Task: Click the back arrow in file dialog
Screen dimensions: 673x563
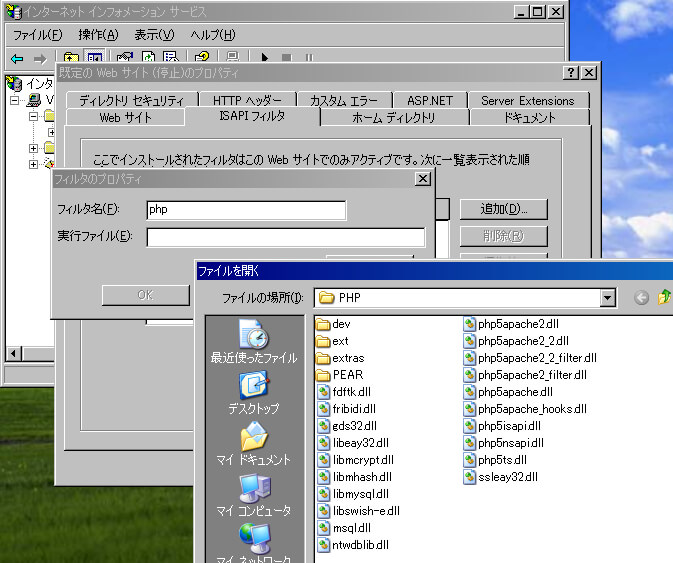Action: (x=641, y=297)
